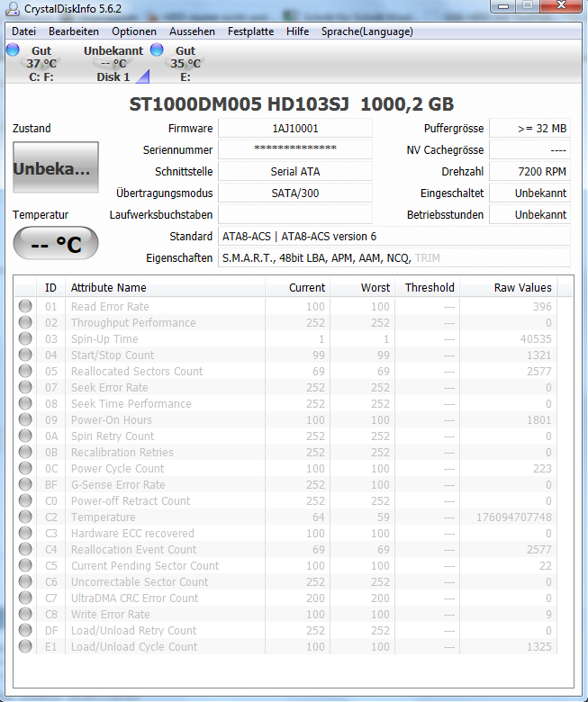Click status circle of Spin-Up Time

click(x=25, y=338)
